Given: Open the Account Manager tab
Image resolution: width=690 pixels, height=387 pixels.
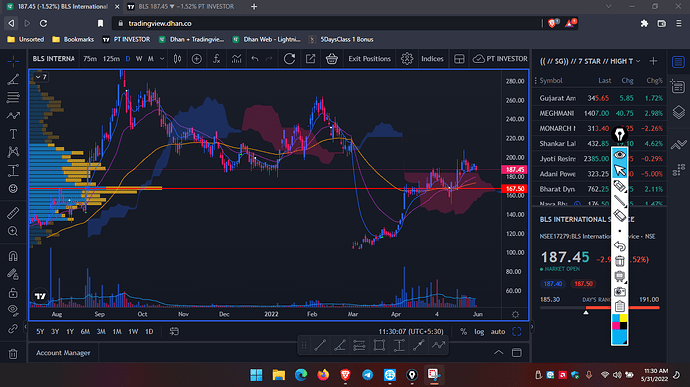Looking at the screenshot, I should pos(63,353).
